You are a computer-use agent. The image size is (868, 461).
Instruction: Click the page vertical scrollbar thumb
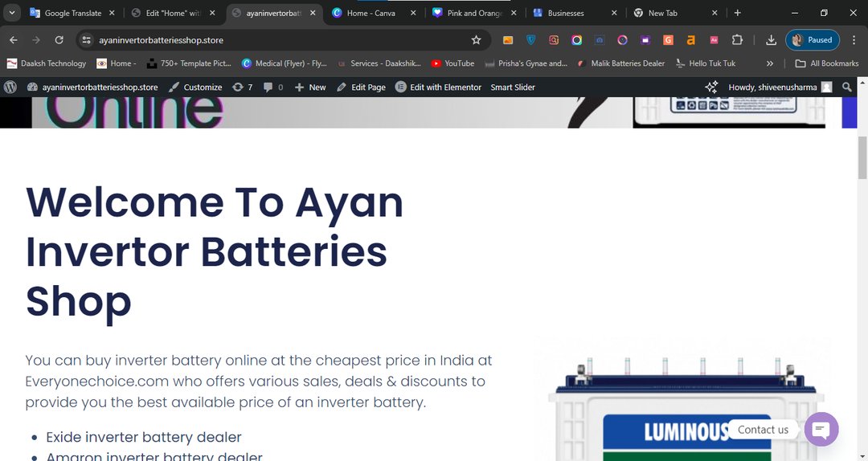862,157
